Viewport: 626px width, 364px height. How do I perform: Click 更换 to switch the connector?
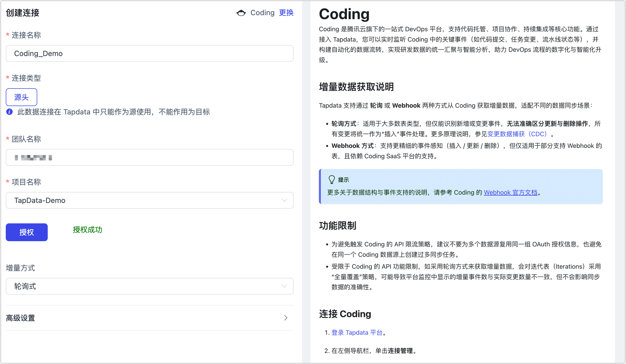point(286,13)
